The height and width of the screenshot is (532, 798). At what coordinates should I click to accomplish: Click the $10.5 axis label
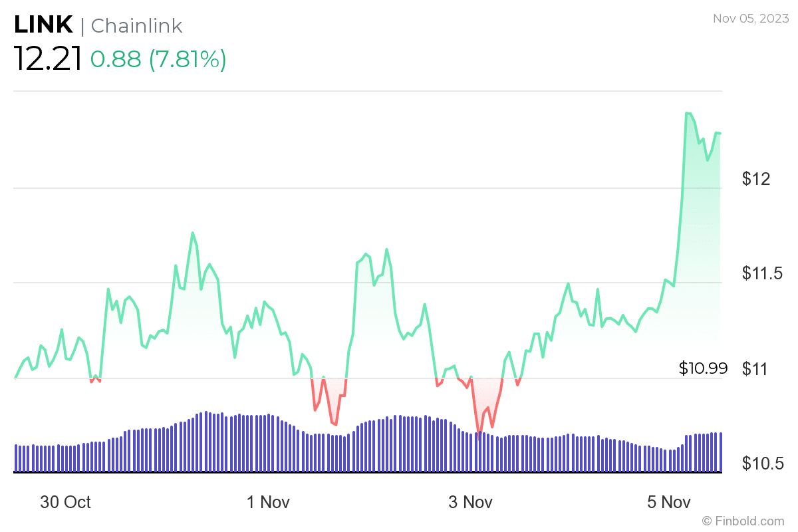coord(763,464)
